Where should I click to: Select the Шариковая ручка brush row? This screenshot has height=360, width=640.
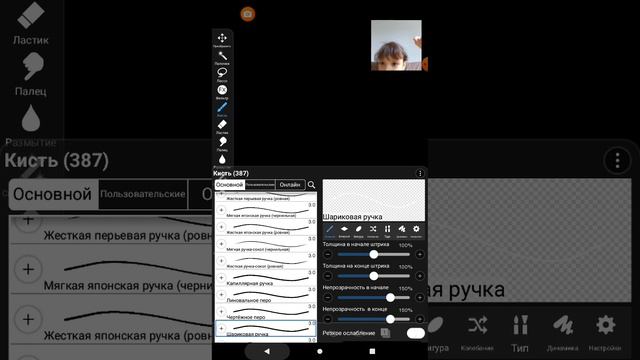tap(266, 329)
